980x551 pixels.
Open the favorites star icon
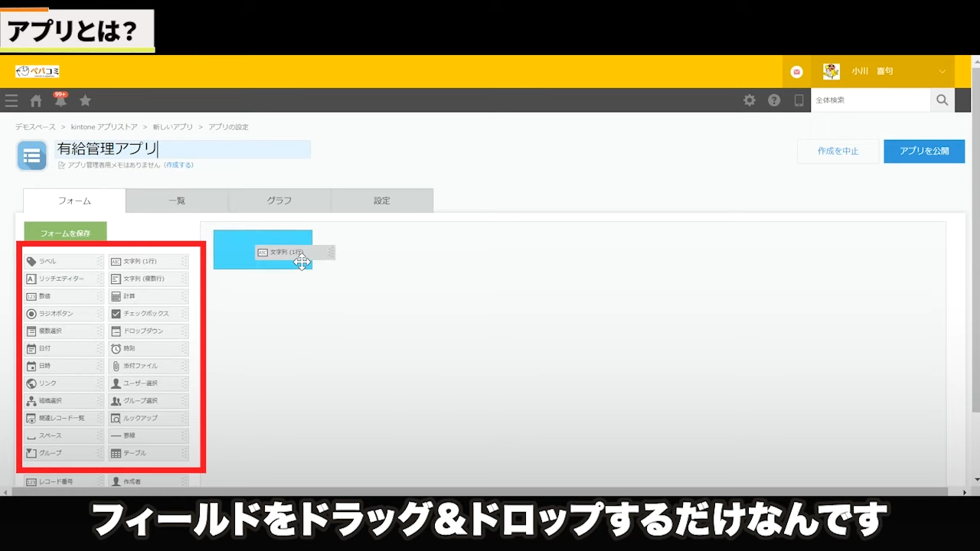click(85, 100)
